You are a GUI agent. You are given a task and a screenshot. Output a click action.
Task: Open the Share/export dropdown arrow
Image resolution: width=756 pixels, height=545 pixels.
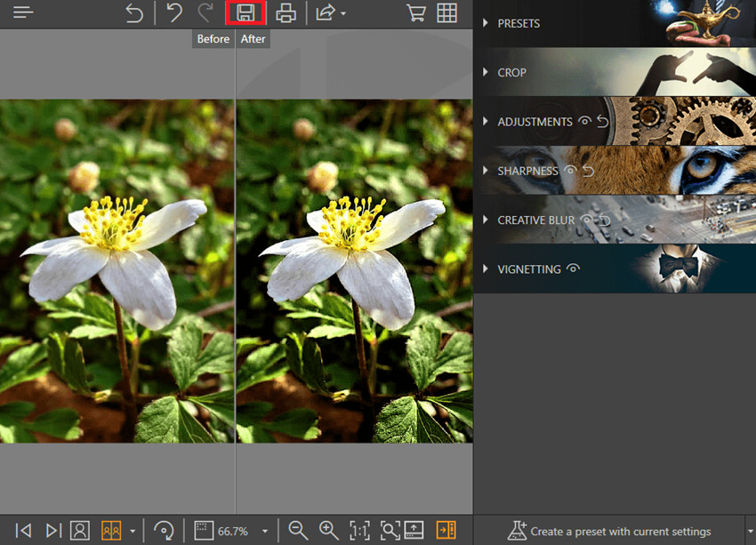(x=343, y=14)
